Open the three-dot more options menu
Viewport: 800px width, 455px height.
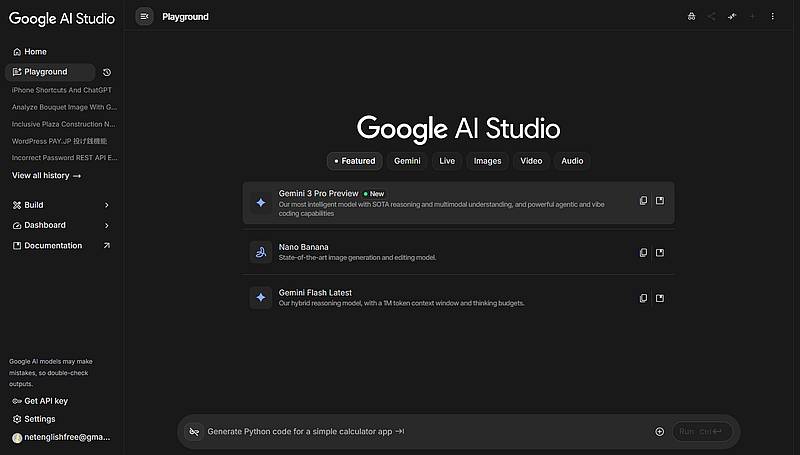click(x=772, y=16)
